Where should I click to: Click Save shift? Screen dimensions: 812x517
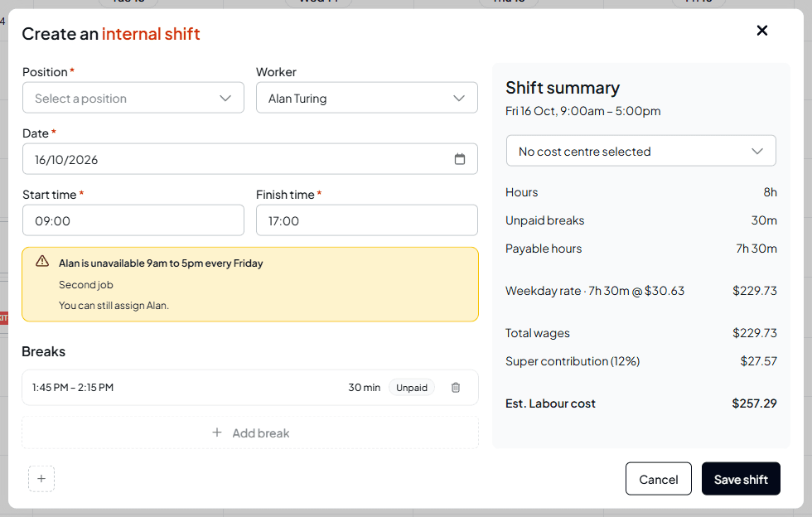pos(741,479)
